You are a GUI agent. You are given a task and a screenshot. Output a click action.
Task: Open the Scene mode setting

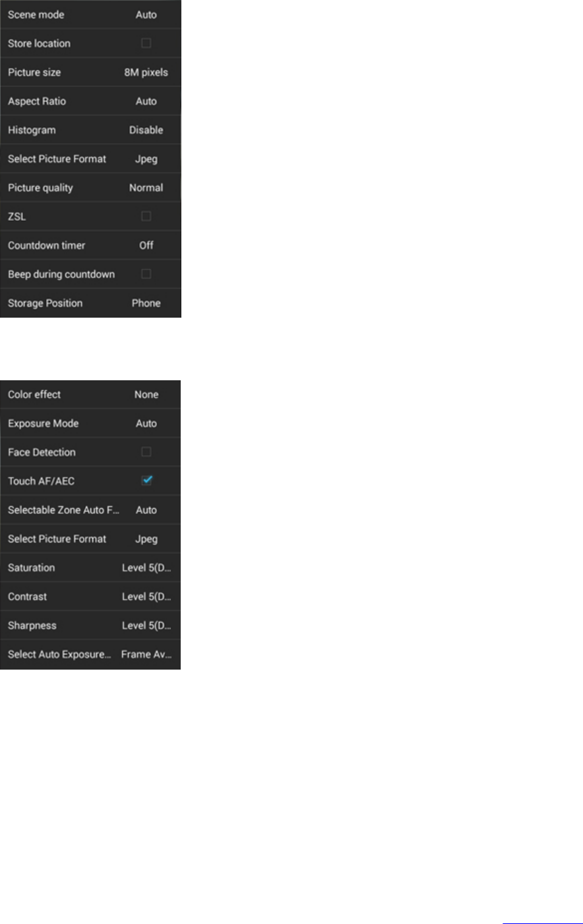tap(90, 14)
